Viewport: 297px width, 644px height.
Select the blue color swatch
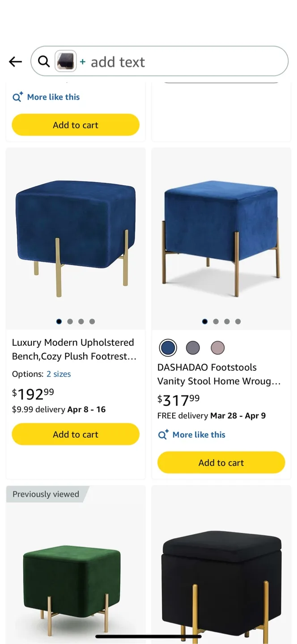click(168, 347)
